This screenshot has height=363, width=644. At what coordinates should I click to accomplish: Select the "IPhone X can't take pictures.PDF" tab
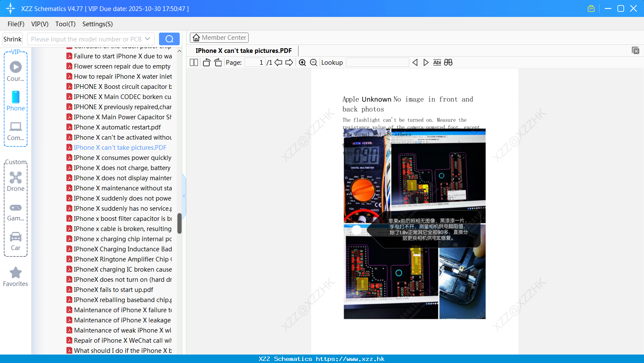tap(244, 51)
